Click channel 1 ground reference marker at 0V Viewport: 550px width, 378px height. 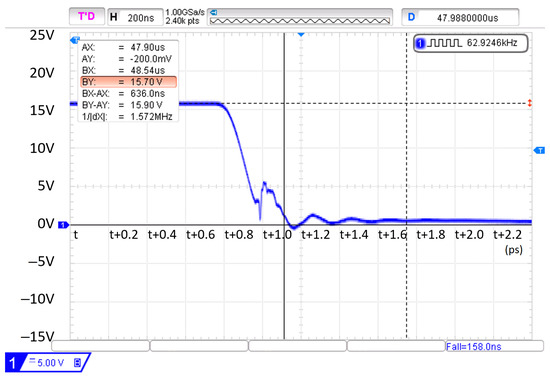tap(63, 225)
